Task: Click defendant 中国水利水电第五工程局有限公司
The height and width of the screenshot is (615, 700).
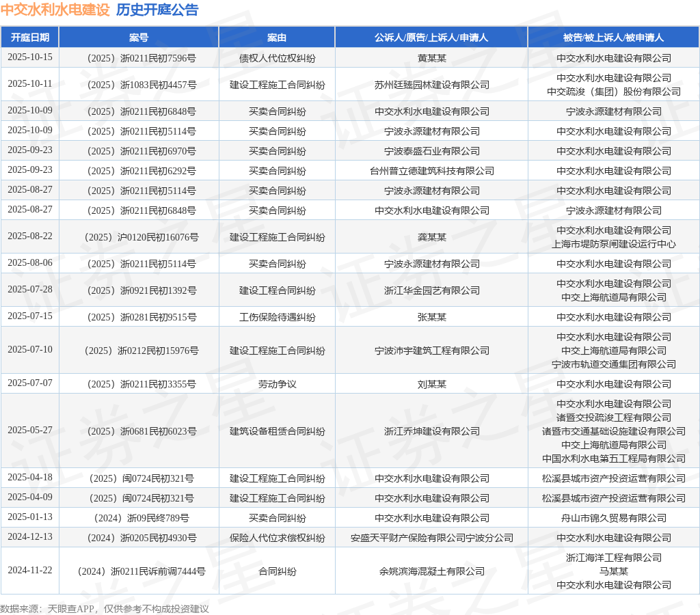Action: [x=614, y=459]
